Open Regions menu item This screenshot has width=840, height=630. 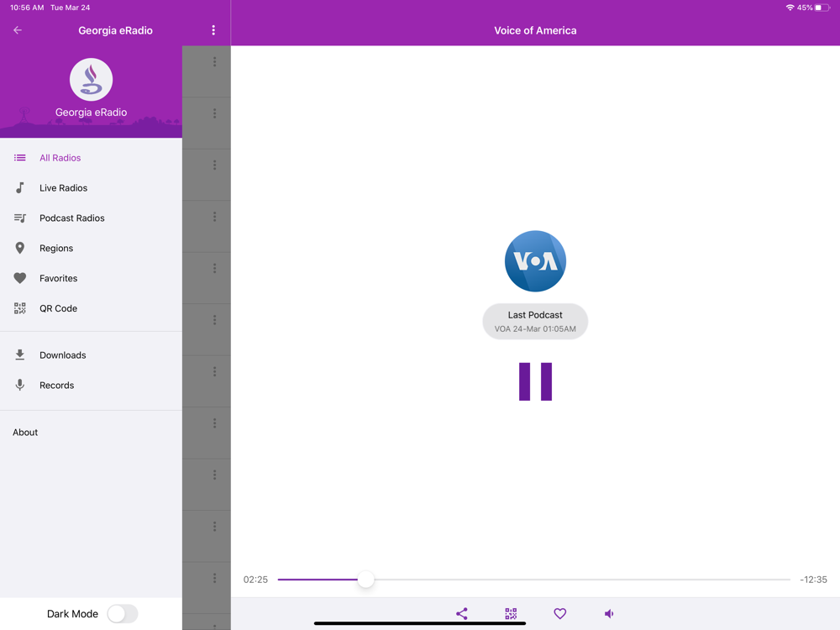[x=91, y=248]
